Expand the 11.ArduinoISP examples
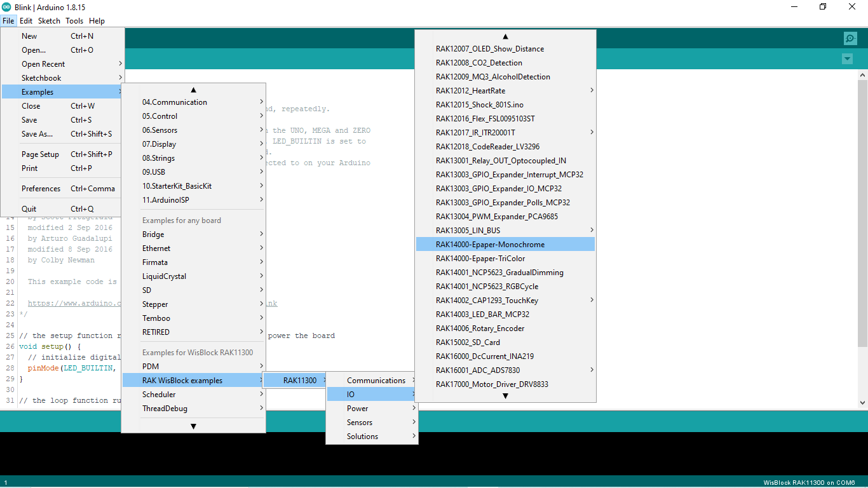The height and width of the screenshot is (488, 868). tap(193, 200)
